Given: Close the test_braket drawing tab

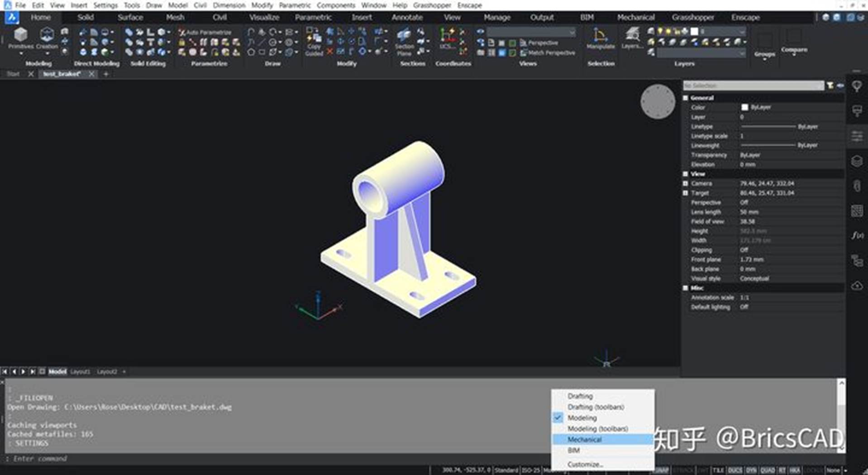Looking at the screenshot, I should (91, 74).
